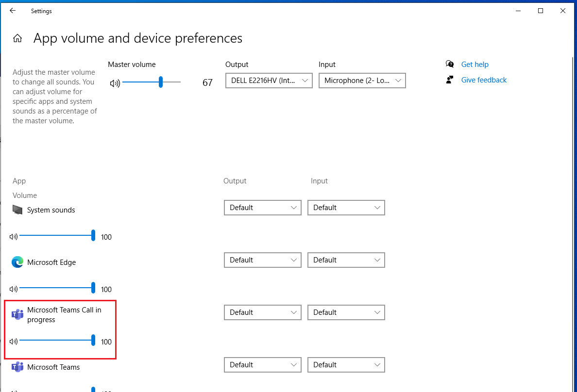Image resolution: width=577 pixels, height=392 pixels.
Task: Click the Teams Call in progress icon
Action: (x=17, y=315)
